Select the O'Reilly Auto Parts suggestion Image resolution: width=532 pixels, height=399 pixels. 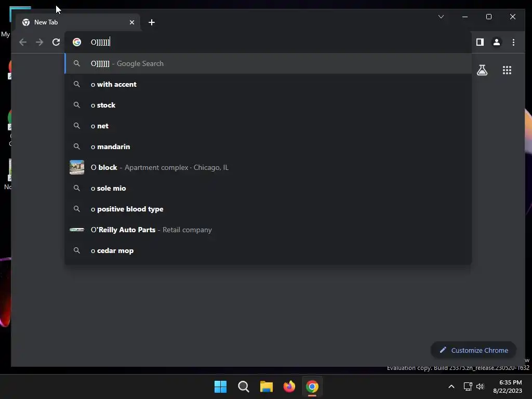click(268, 230)
